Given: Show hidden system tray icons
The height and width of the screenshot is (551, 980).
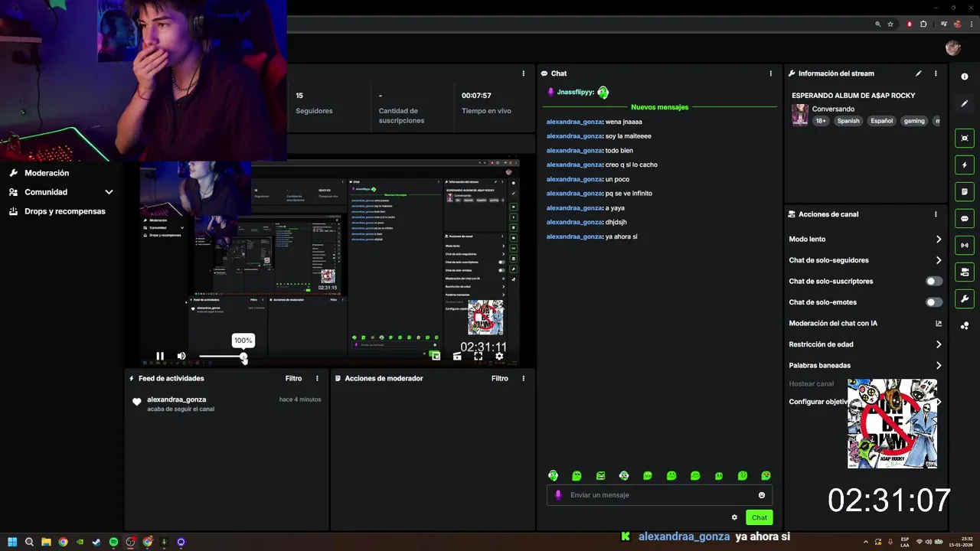Looking at the screenshot, I should pyautogui.click(x=866, y=542).
